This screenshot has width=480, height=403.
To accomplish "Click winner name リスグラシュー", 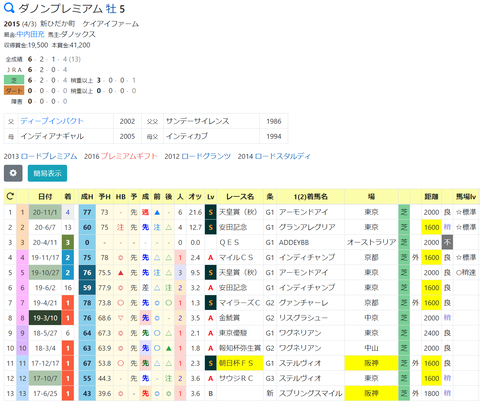I will (303, 318).
